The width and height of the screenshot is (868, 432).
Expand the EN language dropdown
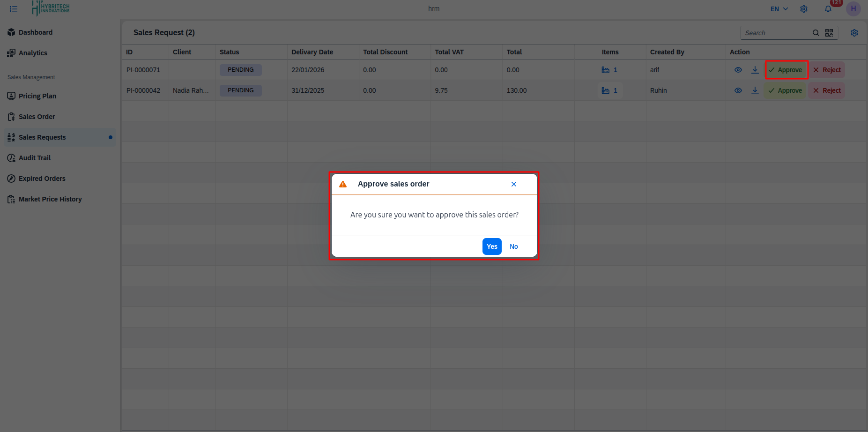click(779, 9)
